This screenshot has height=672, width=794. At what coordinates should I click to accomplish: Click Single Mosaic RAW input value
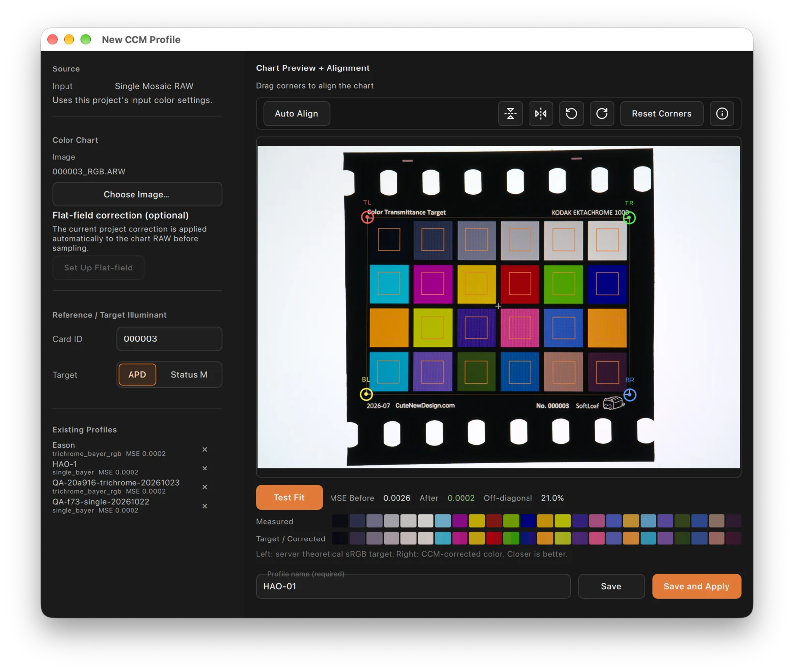154,86
